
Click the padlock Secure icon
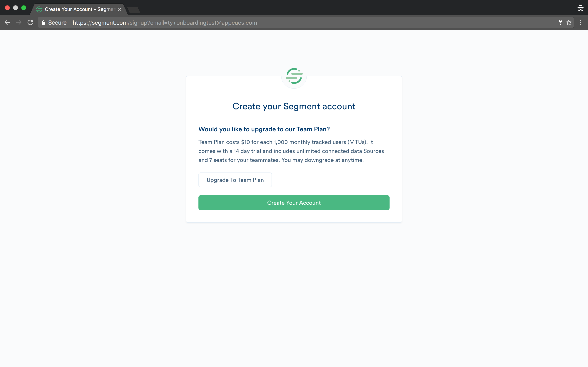pos(43,23)
